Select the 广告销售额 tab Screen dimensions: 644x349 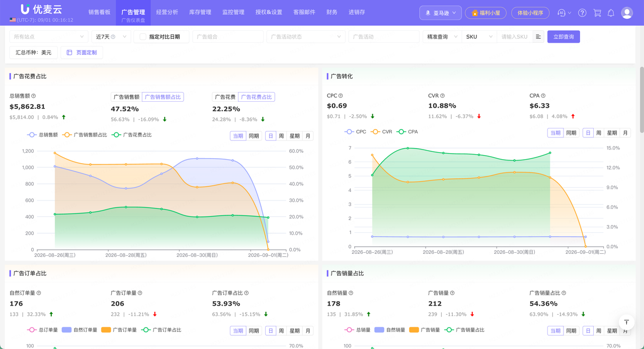pyautogui.click(x=126, y=97)
